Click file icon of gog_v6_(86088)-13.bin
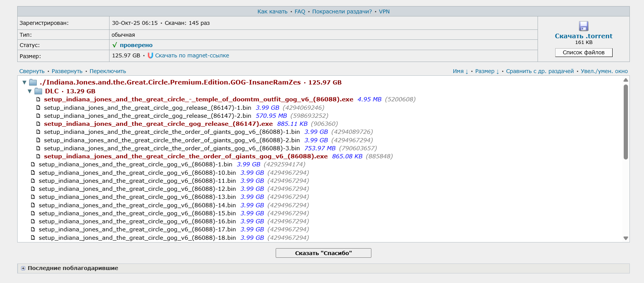This screenshot has width=644, height=283. (x=33, y=197)
